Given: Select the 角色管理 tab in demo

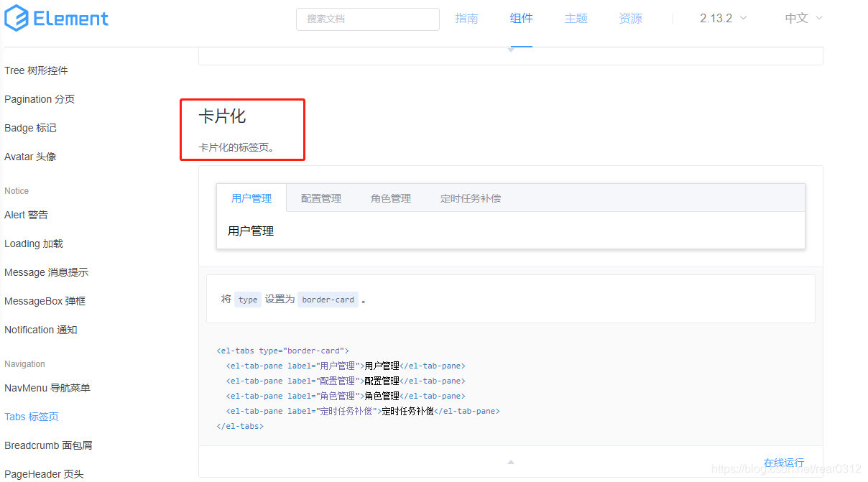Looking at the screenshot, I should 391,198.
